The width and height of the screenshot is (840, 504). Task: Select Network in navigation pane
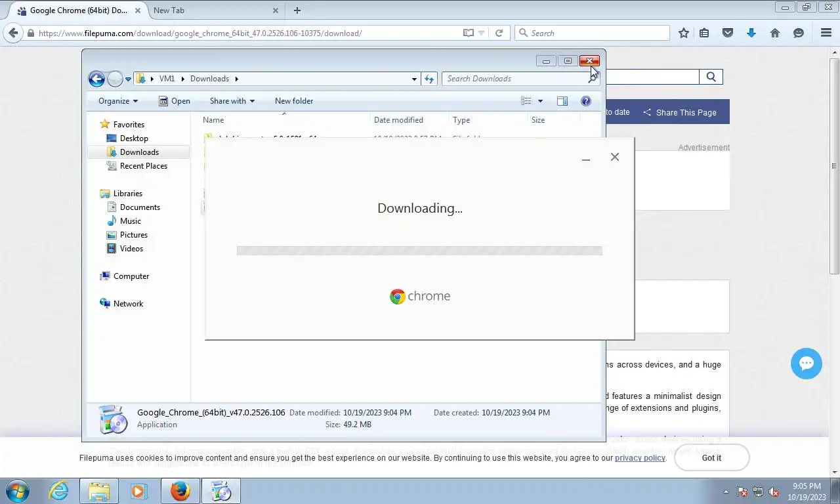128,304
